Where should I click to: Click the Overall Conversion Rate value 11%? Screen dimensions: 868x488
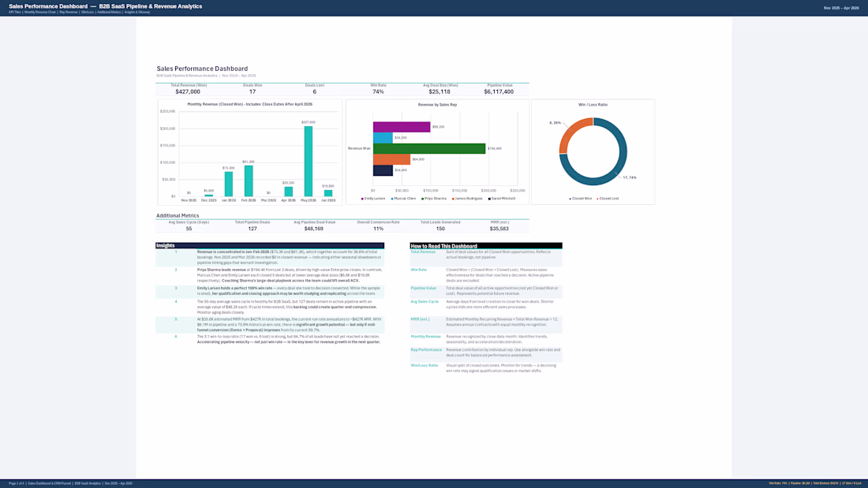378,229
